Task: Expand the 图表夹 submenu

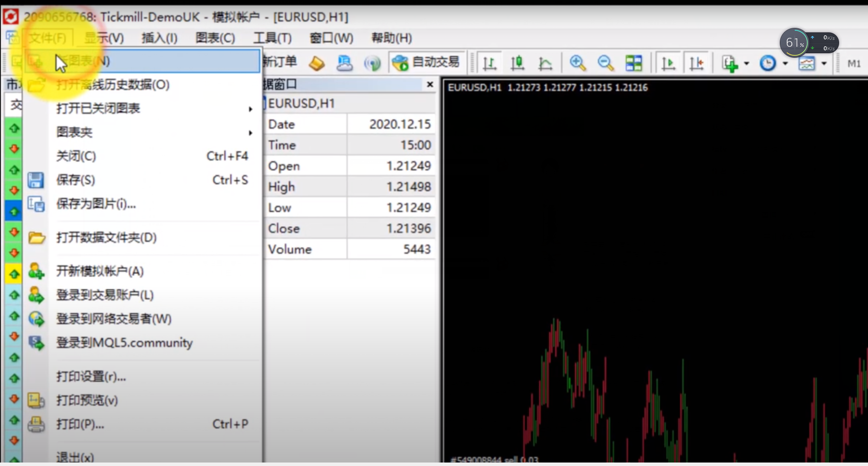Action: click(142, 132)
